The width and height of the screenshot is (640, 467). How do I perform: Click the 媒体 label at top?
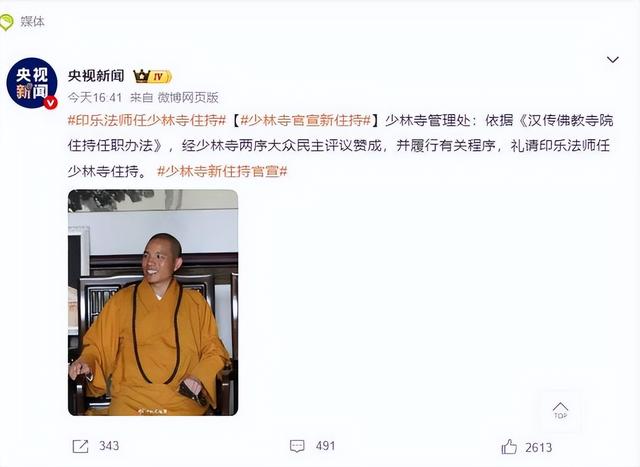32,22
